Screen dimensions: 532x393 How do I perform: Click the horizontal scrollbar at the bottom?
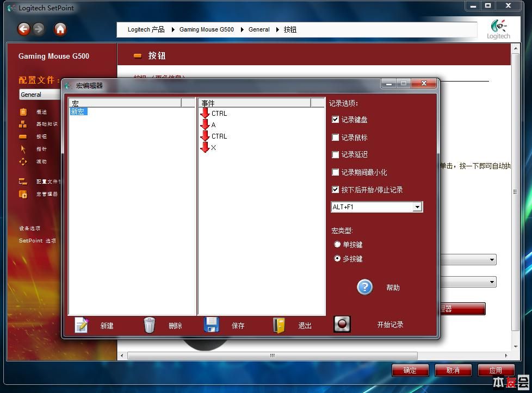point(273,355)
